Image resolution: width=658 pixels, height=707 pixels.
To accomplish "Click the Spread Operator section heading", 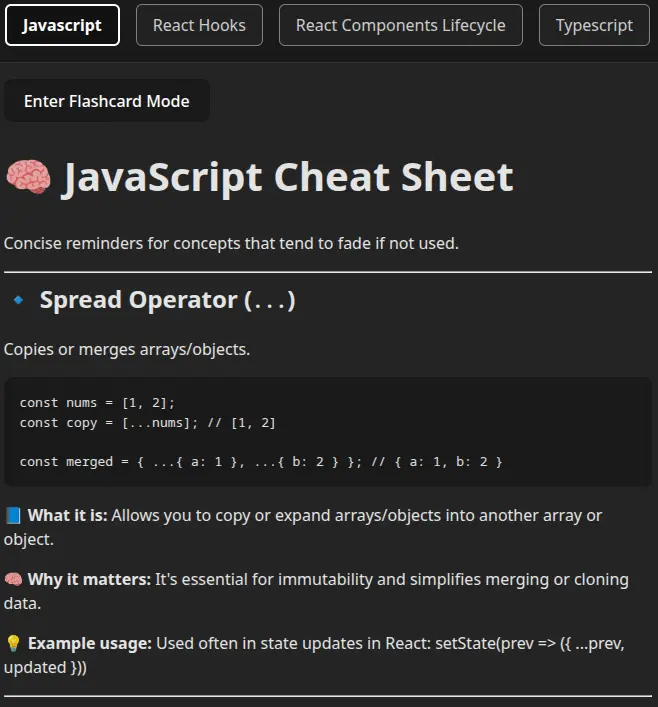I will tap(167, 300).
